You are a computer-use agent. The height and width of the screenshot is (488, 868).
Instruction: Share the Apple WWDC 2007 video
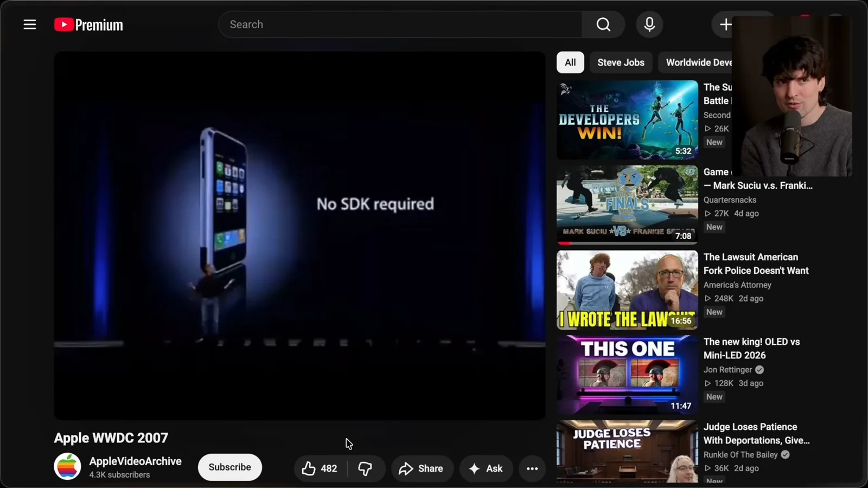click(x=422, y=468)
